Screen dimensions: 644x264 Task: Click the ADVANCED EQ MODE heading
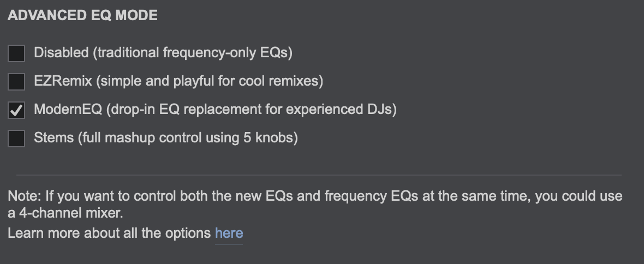(x=82, y=15)
